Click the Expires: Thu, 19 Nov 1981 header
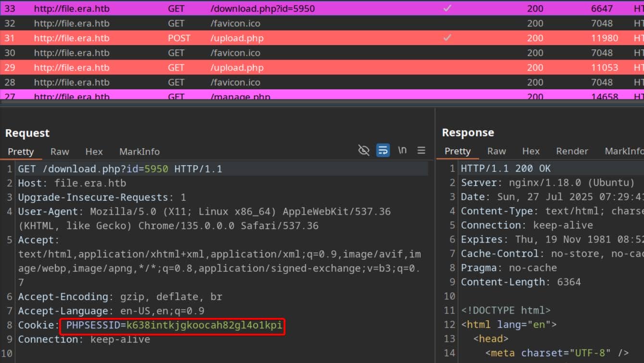 click(x=552, y=239)
